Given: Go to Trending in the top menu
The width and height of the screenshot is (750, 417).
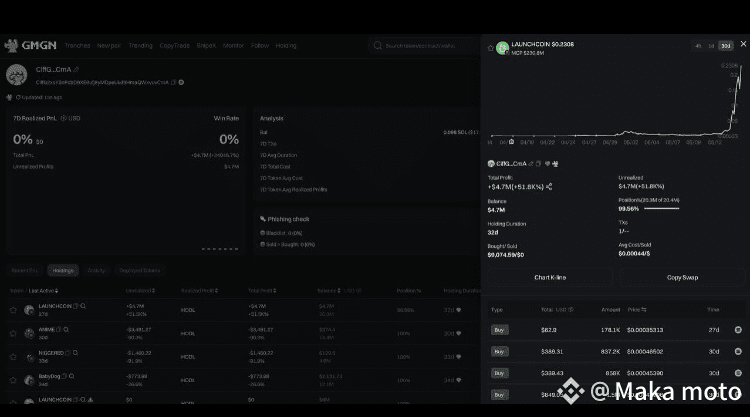Looking at the screenshot, I should click(x=141, y=45).
